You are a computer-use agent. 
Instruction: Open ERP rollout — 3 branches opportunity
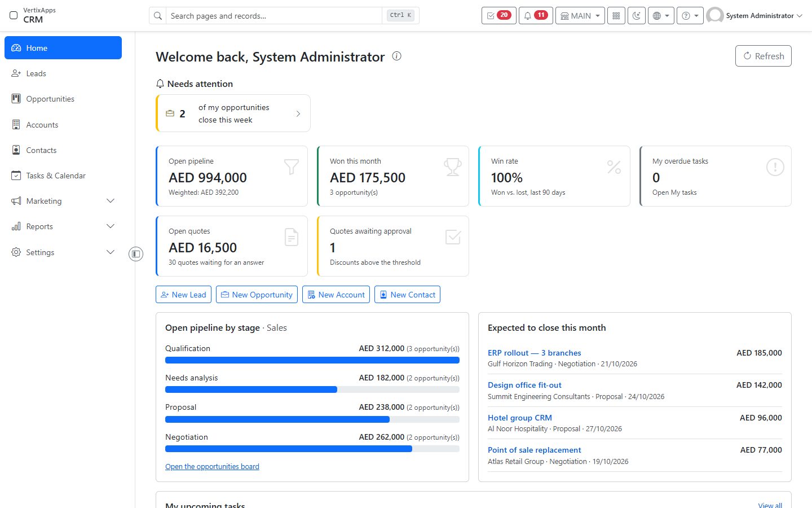pos(534,353)
